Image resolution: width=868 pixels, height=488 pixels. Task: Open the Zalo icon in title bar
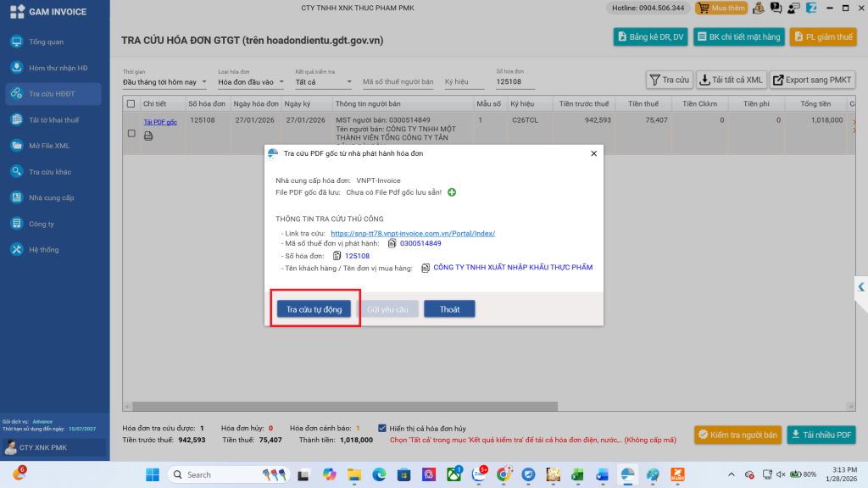coord(811,8)
